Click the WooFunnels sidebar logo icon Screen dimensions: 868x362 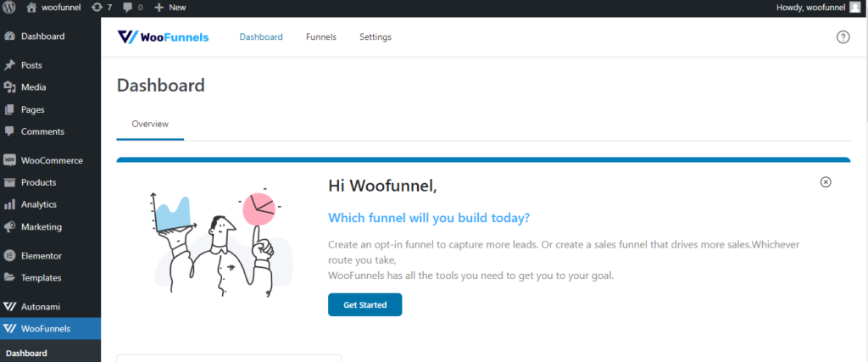point(9,329)
